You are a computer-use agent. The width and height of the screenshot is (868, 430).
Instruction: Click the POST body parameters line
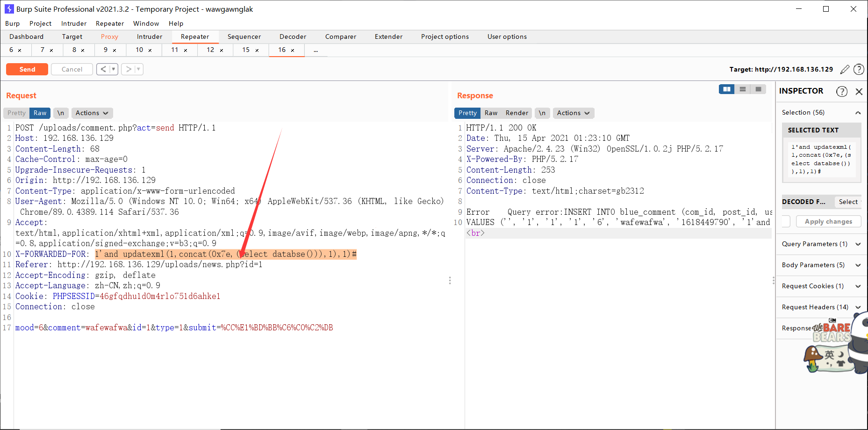click(x=174, y=328)
